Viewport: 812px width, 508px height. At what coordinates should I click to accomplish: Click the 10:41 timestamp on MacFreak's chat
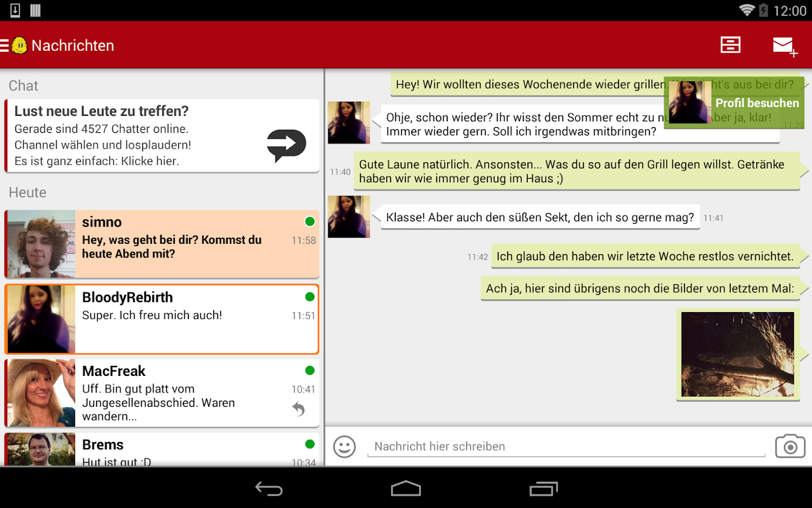point(303,389)
